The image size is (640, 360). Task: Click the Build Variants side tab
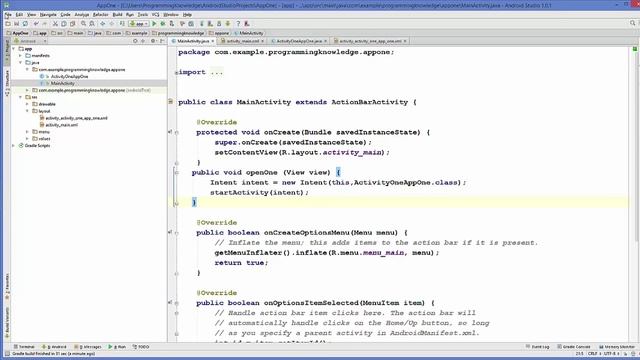[7, 322]
